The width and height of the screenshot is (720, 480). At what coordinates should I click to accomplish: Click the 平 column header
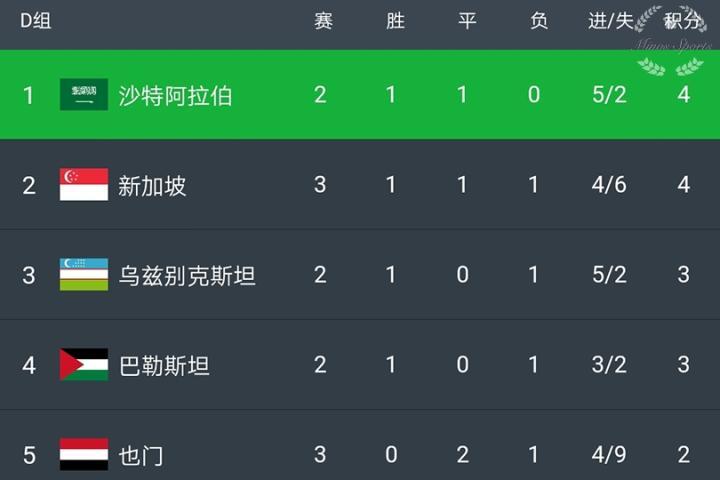pos(466,22)
